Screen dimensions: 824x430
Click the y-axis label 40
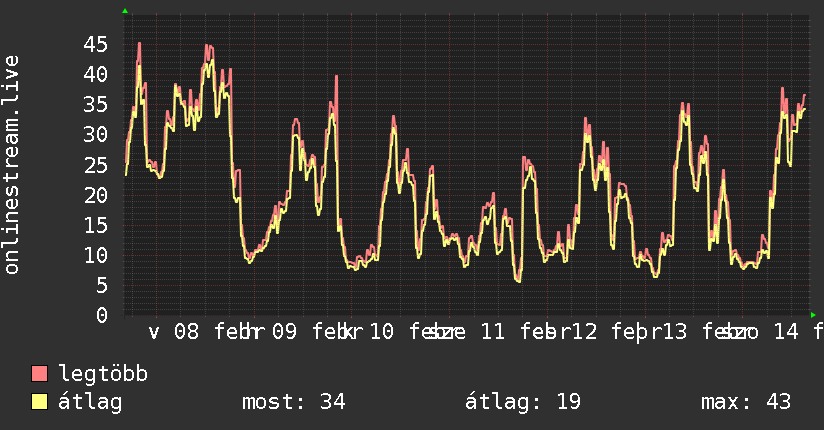96,74
